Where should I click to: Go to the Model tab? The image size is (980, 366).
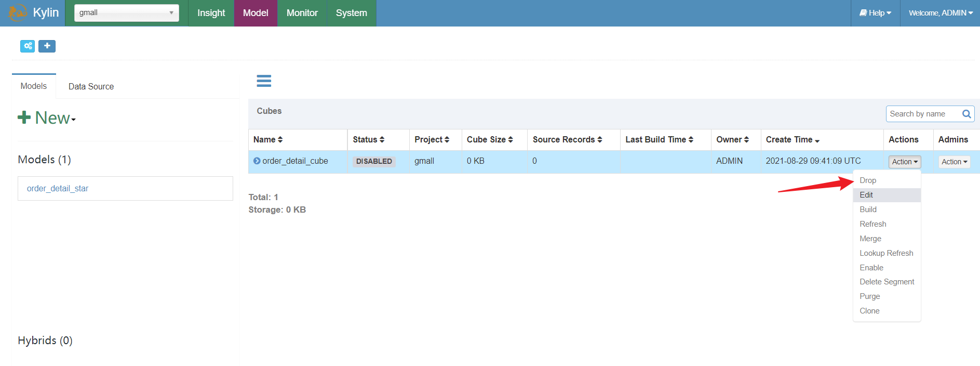tap(256, 13)
